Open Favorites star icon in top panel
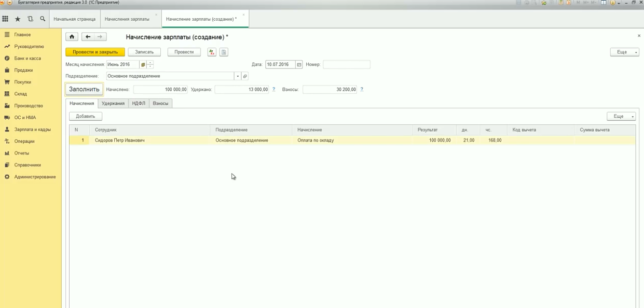Image resolution: width=644 pixels, height=308 pixels. coord(18,19)
